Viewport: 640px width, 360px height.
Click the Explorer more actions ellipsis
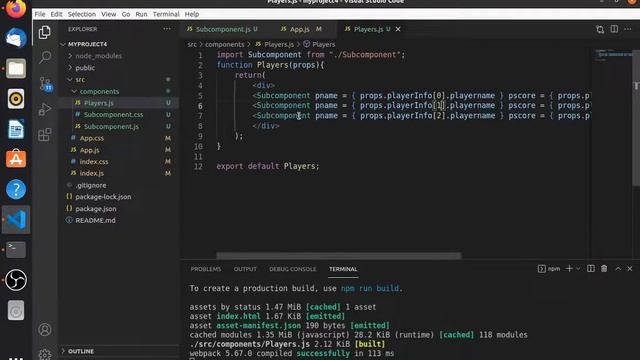pos(167,29)
